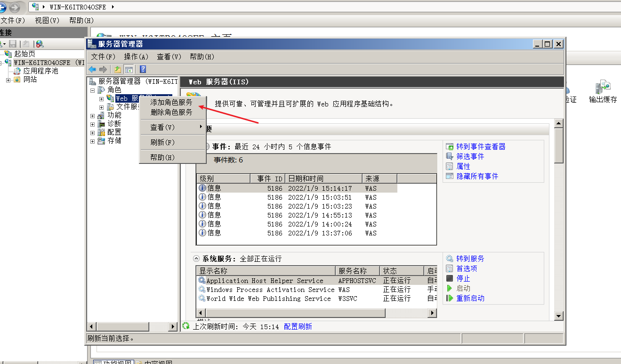The image size is (621, 364).
Task: Click the 配置刷新 link
Action: tap(298, 326)
